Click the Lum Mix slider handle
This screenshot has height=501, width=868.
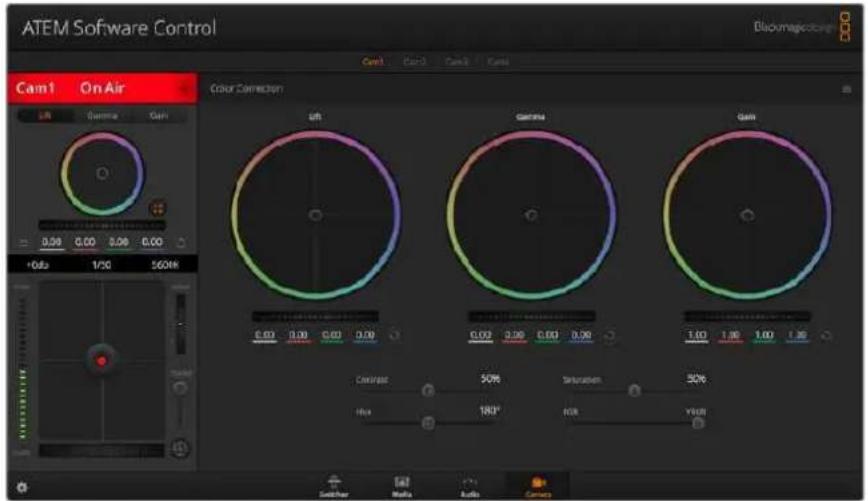698,423
